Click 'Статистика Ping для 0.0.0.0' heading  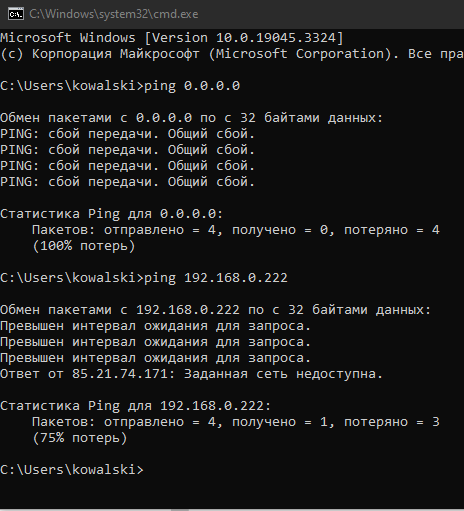coord(111,214)
